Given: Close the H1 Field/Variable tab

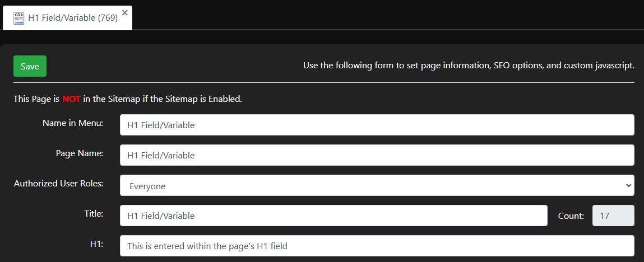Looking at the screenshot, I should (x=124, y=12).
